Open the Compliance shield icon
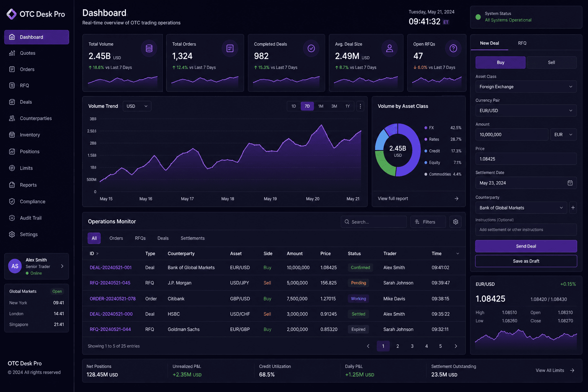 12,201
